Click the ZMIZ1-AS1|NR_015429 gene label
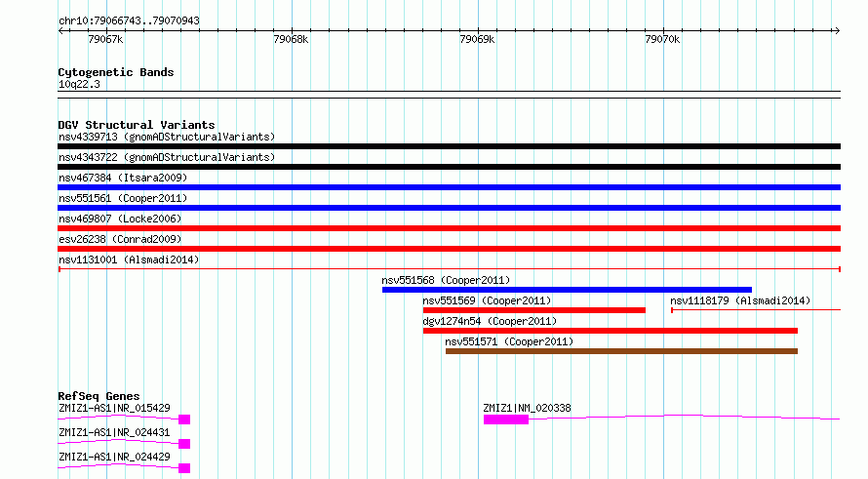 114,408
